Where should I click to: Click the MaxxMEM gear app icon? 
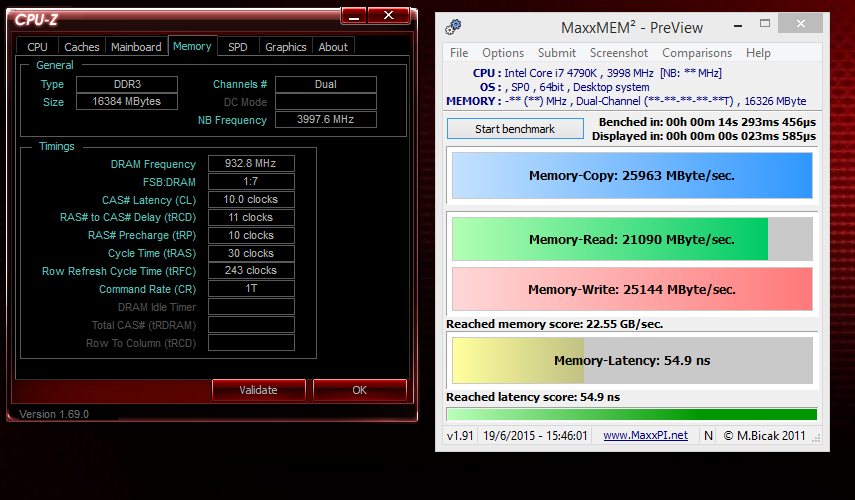tap(453, 26)
